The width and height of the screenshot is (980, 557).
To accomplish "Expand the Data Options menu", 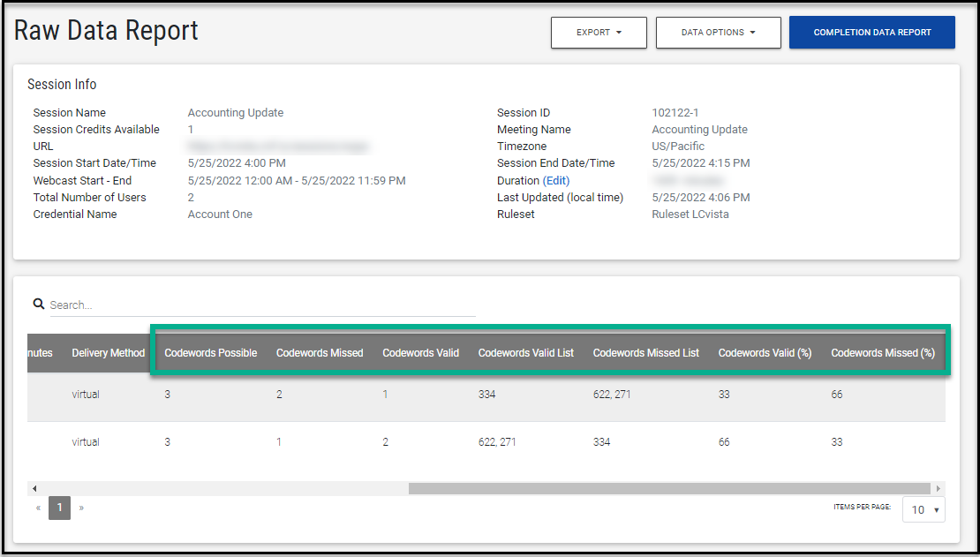I will (718, 33).
